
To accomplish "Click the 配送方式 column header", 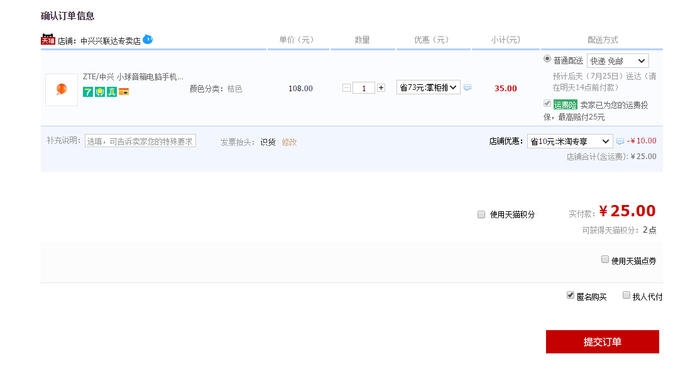I will pyautogui.click(x=602, y=40).
